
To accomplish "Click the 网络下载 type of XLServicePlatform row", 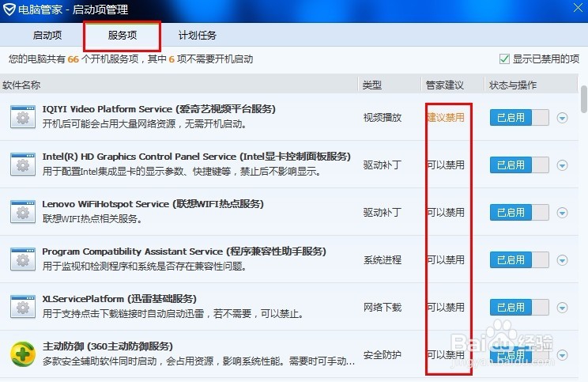I will click(x=383, y=308).
